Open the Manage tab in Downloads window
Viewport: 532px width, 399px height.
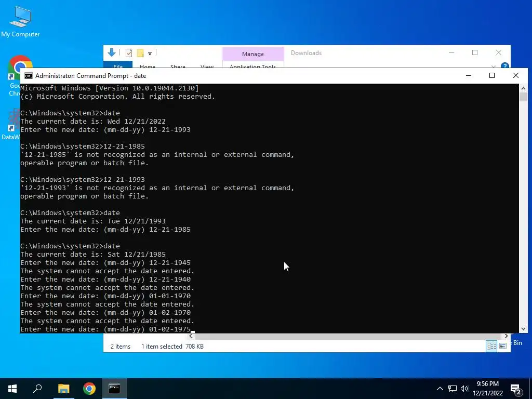[x=253, y=54]
